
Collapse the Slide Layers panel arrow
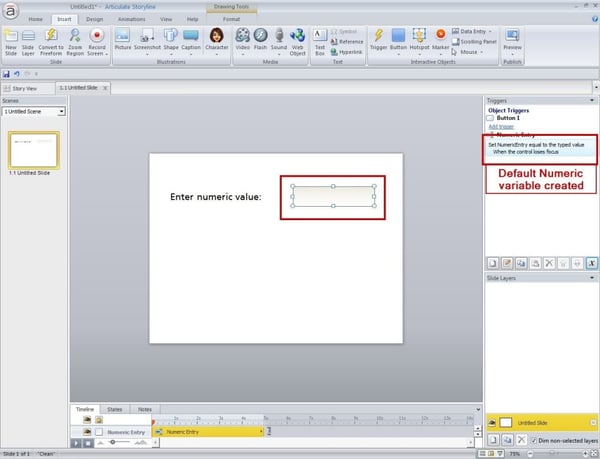(x=592, y=278)
